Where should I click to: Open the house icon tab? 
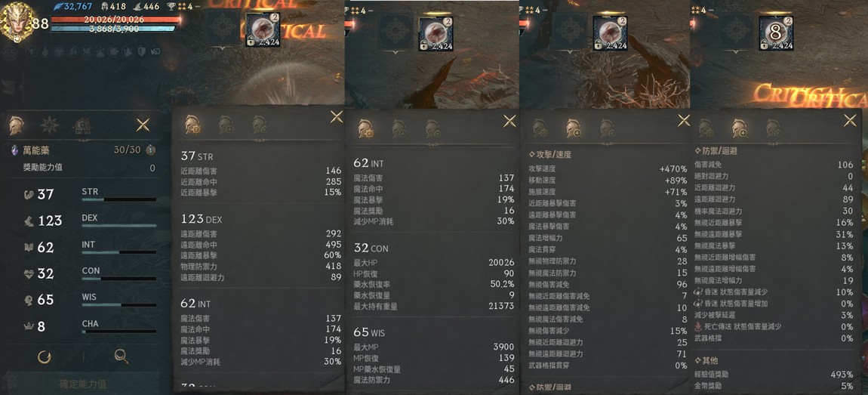pos(82,126)
